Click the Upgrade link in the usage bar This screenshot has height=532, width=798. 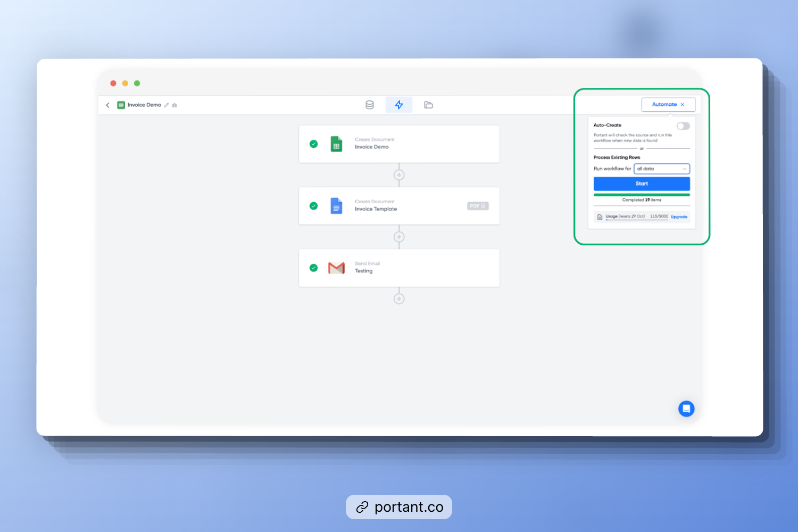coord(679,217)
